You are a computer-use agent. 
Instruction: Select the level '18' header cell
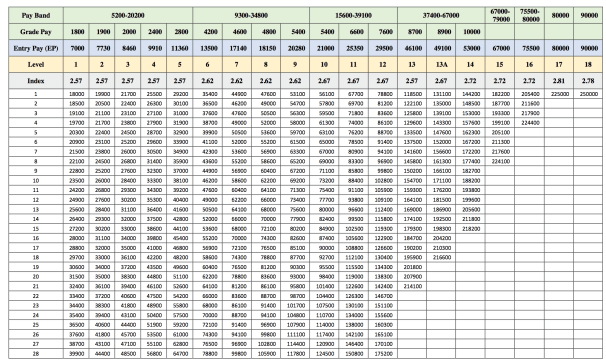pos(588,65)
